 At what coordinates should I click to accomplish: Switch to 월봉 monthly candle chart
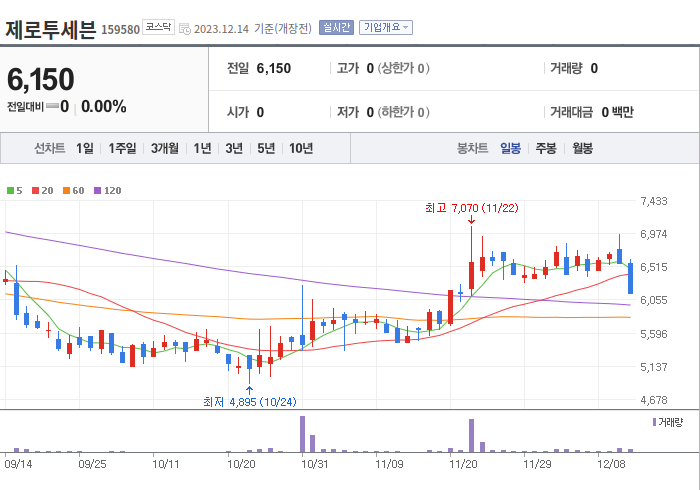583,148
